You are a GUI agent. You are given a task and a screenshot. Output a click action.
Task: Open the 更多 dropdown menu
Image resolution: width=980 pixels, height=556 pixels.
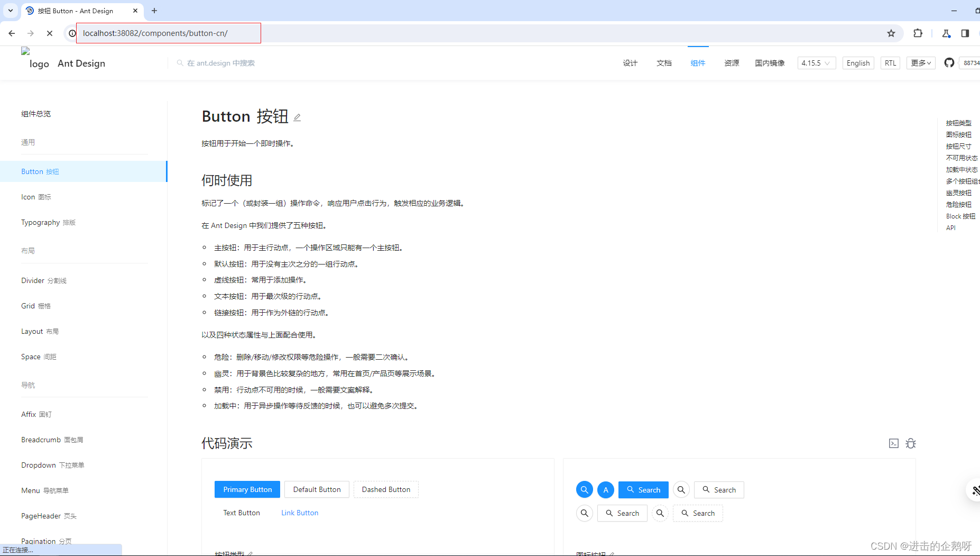point(921,63)
